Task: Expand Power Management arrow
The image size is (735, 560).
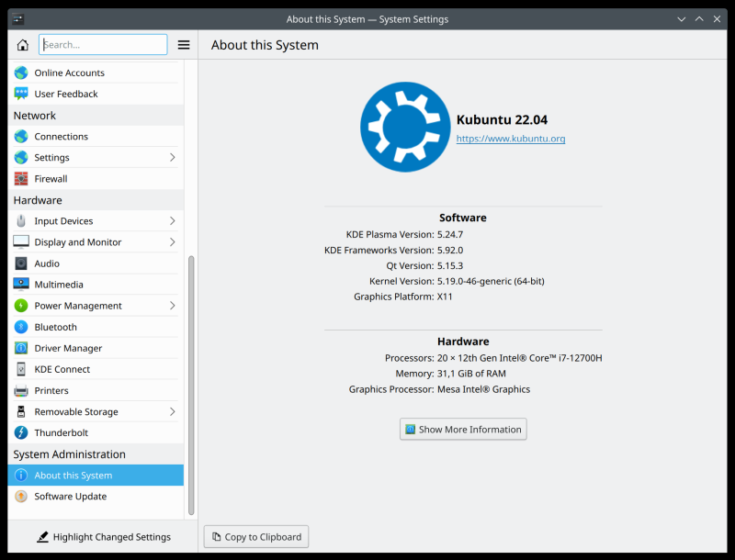Action: (x=173, y=306)
